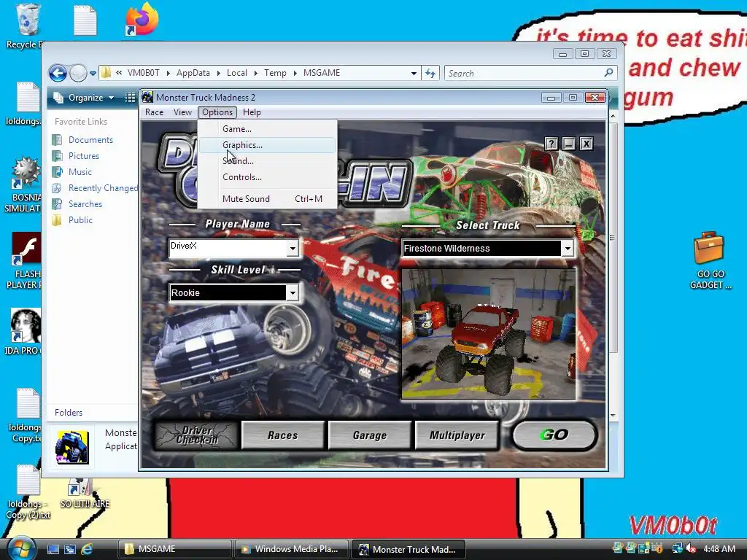Select VM0B0T in the address path
The width and height of the screenshot is (747, 560).
(144, 73)
